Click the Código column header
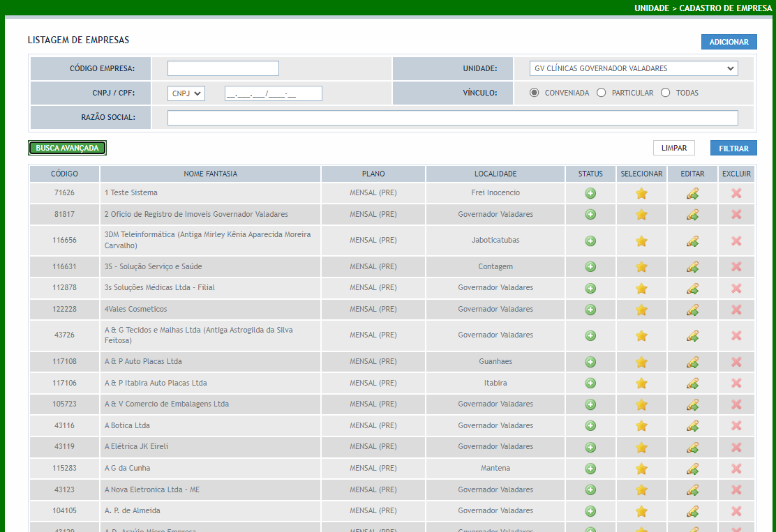The image size is (776, 532). [x=64, y=174]
